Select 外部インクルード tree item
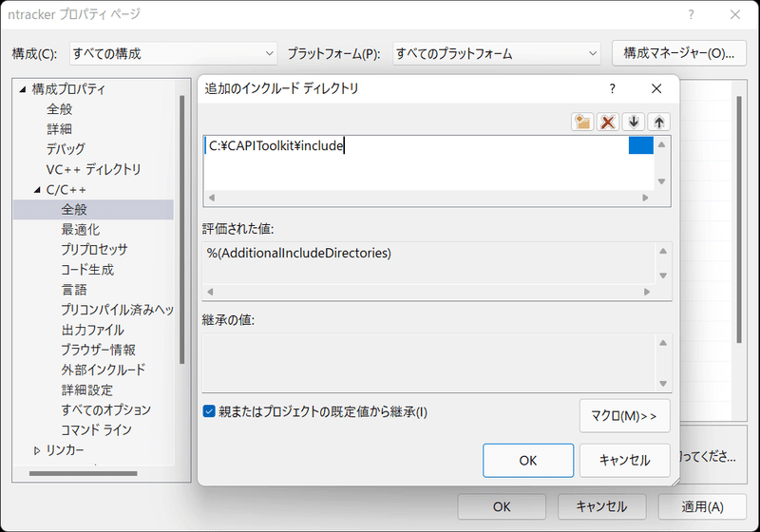760x532 pixels. 103,370
